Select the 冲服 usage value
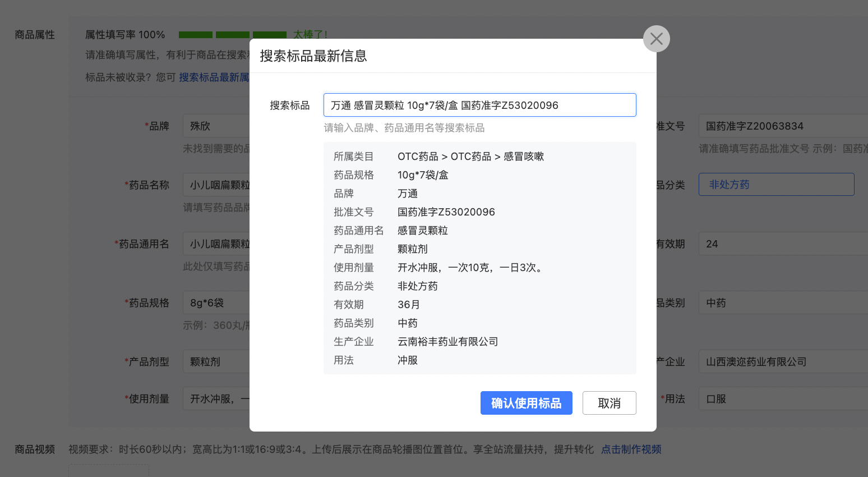 coord(408,360)
